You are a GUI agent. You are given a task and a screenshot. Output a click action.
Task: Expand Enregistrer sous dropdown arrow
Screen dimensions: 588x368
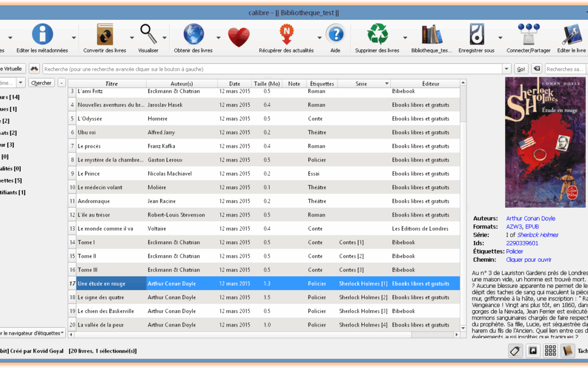500,38
